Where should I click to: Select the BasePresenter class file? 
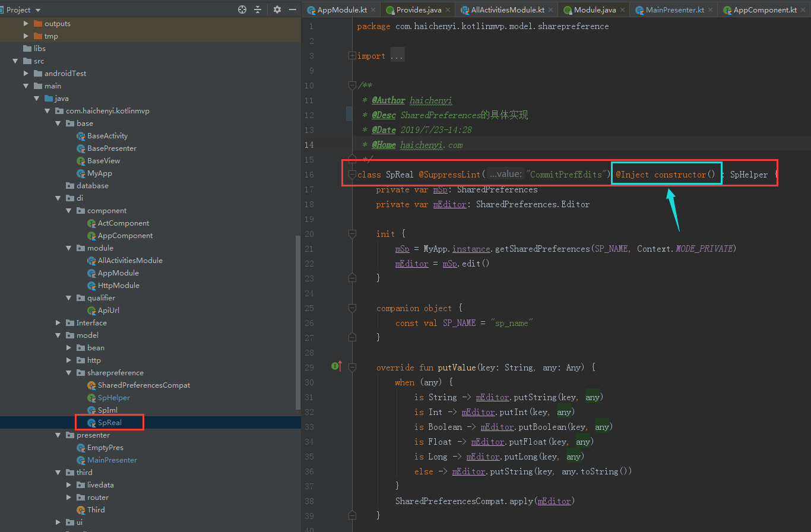click(106, 148)
